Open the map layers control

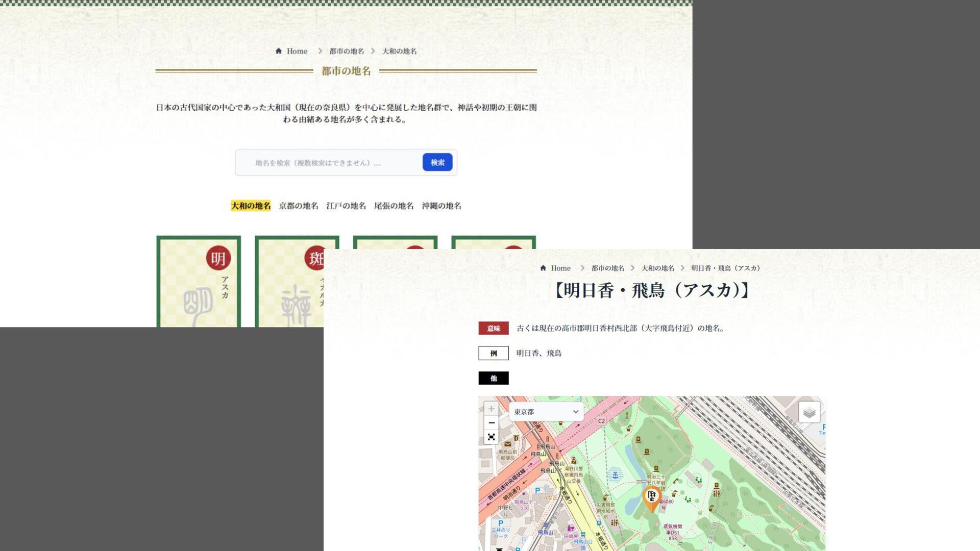[809, 412]
